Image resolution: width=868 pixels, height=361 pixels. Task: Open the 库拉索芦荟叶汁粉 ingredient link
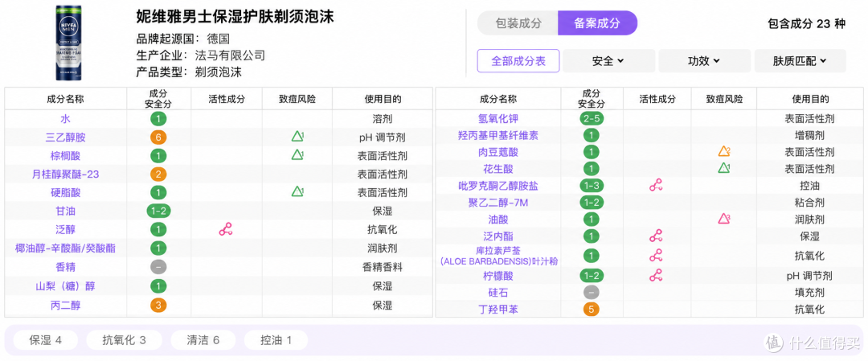[498, 256]
